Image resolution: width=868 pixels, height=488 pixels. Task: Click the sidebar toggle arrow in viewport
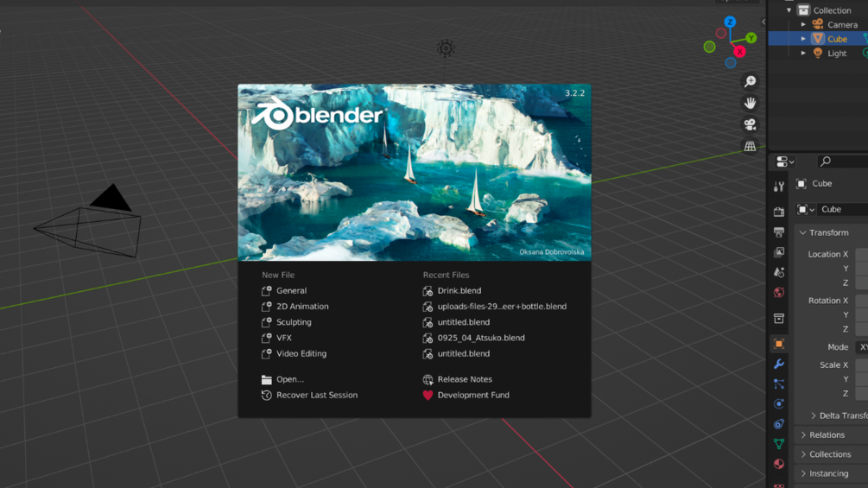[x=763, y=22]
